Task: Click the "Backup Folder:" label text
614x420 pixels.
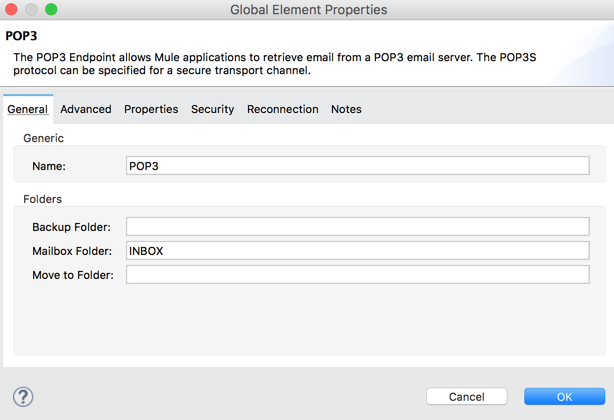Action: [71, 227]
